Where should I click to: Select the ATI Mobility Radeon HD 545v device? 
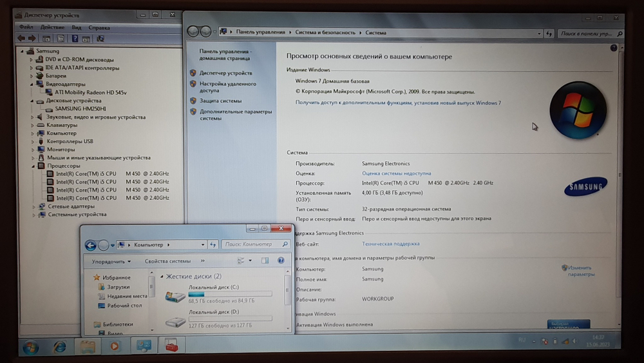coord(91,92)
